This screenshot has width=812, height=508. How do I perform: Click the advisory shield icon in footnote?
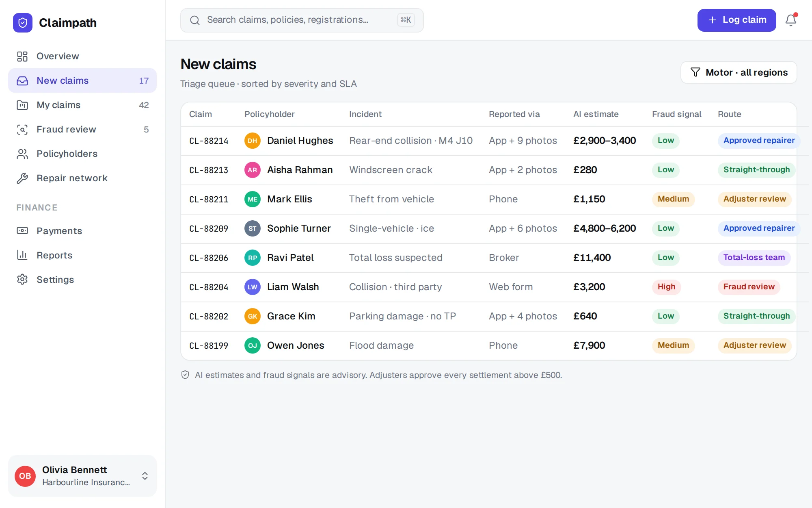[185, 375]
